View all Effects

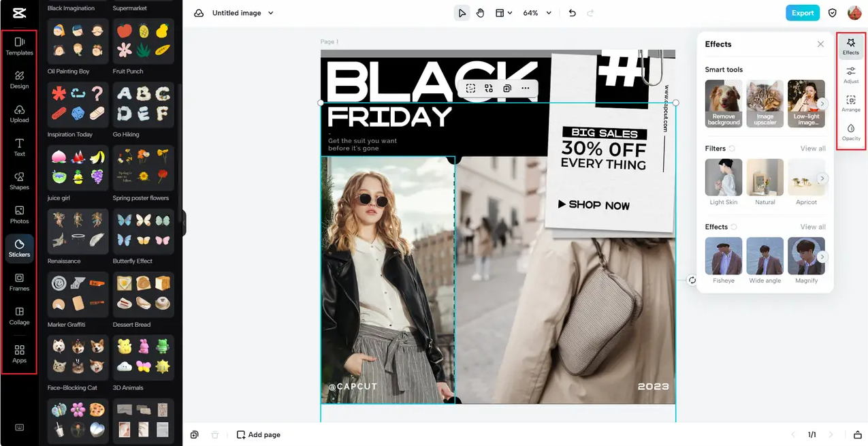coord(813,227)
